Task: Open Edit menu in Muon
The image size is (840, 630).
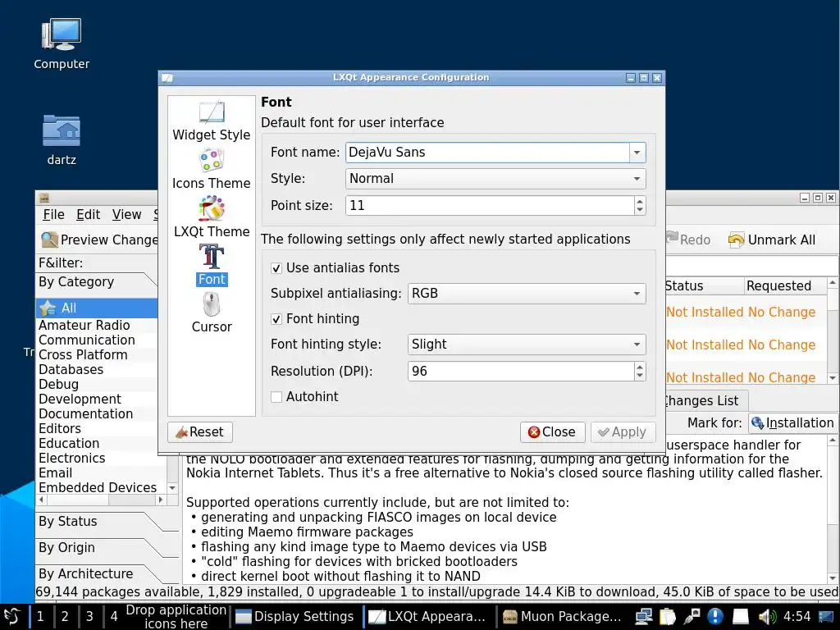Action: coord(88,215)
